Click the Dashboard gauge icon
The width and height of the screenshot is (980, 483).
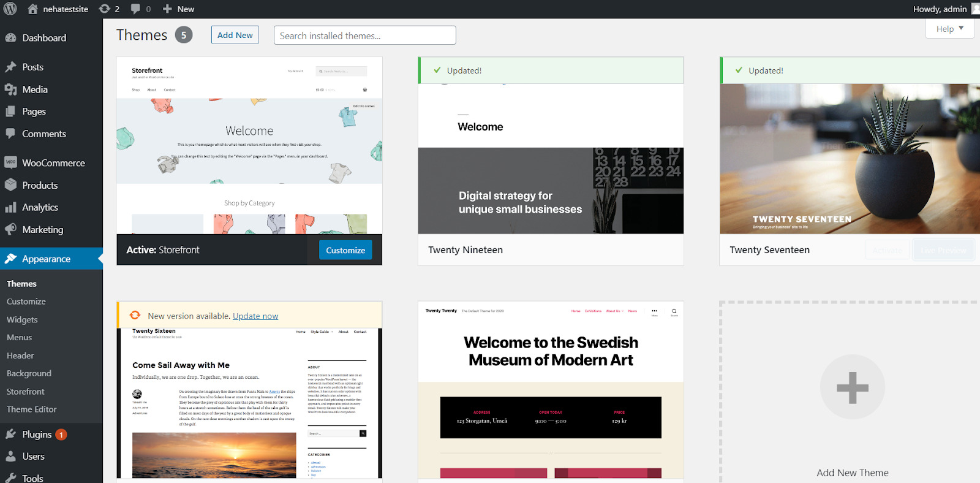click(10, 37)
